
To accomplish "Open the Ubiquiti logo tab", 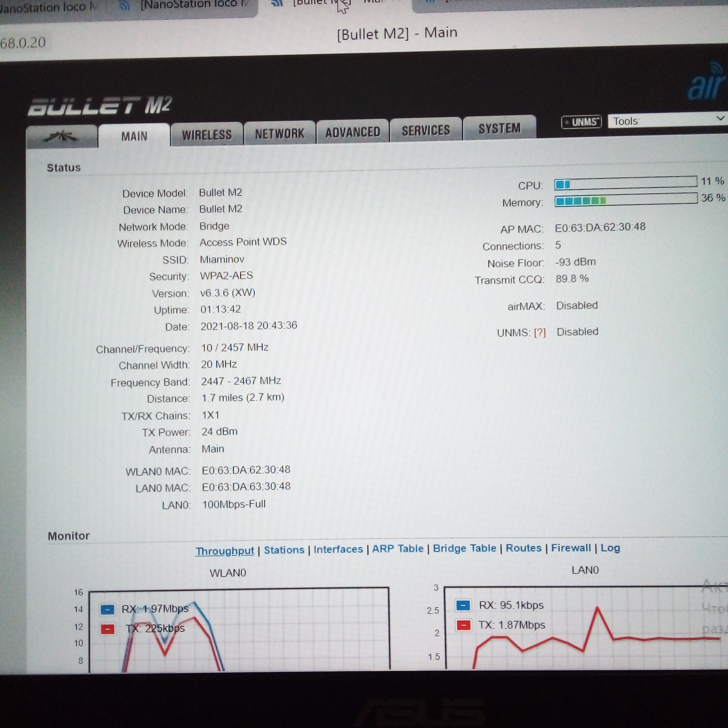I will [62, 137].
